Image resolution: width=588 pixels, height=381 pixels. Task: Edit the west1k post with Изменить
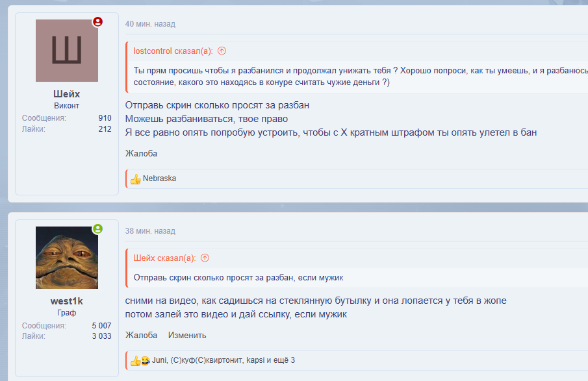pyautogui.click(x=187, y=336)
